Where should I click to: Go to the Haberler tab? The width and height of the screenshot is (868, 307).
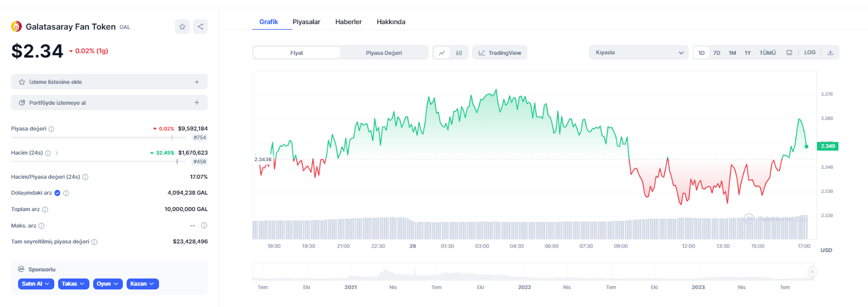pos(348,22)
